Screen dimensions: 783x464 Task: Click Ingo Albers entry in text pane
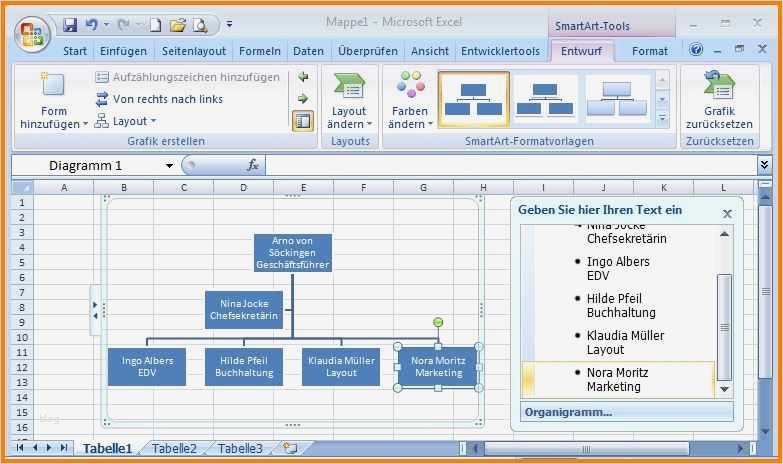pos(618,269)
